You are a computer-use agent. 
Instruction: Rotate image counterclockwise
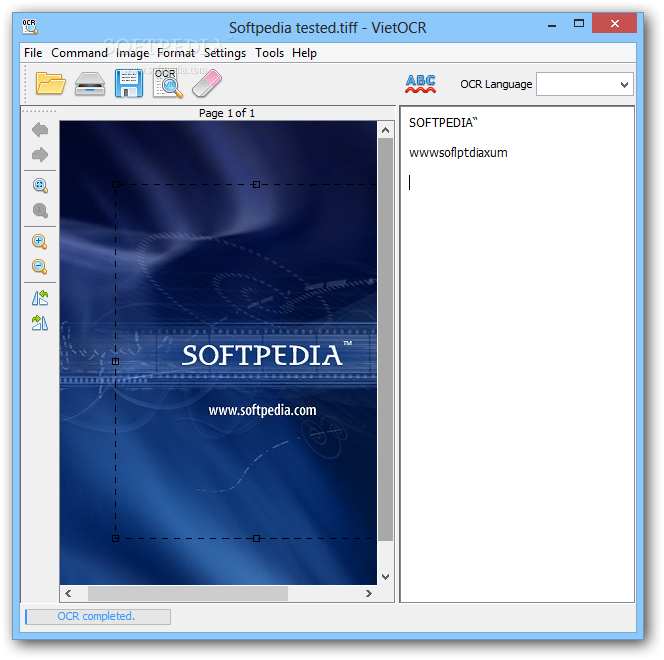pyautogui.click(x=40, y=298)
